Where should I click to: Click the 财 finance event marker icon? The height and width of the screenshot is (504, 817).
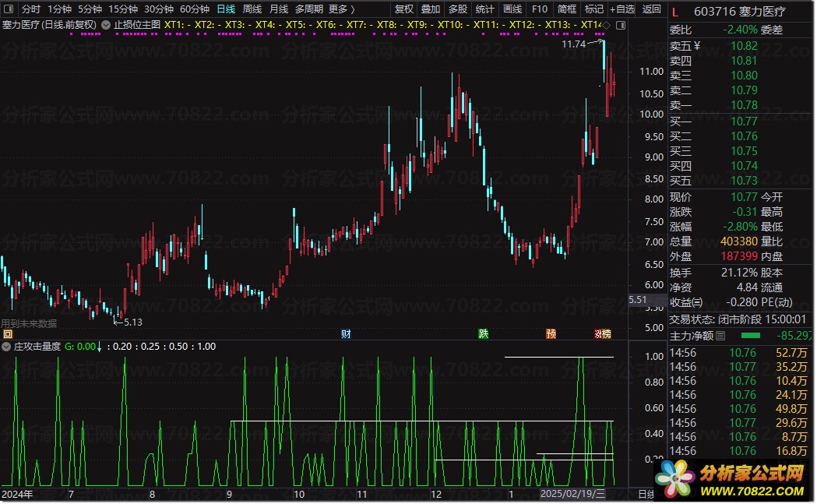pyautogui.click(x=346, y=334)
